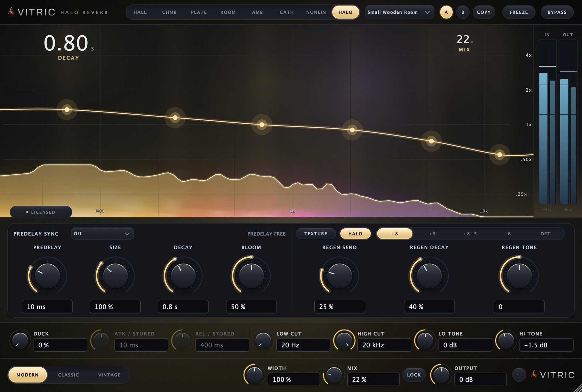Click the BLOOM knob
582x392 pixels.
[x=251, y=276]
